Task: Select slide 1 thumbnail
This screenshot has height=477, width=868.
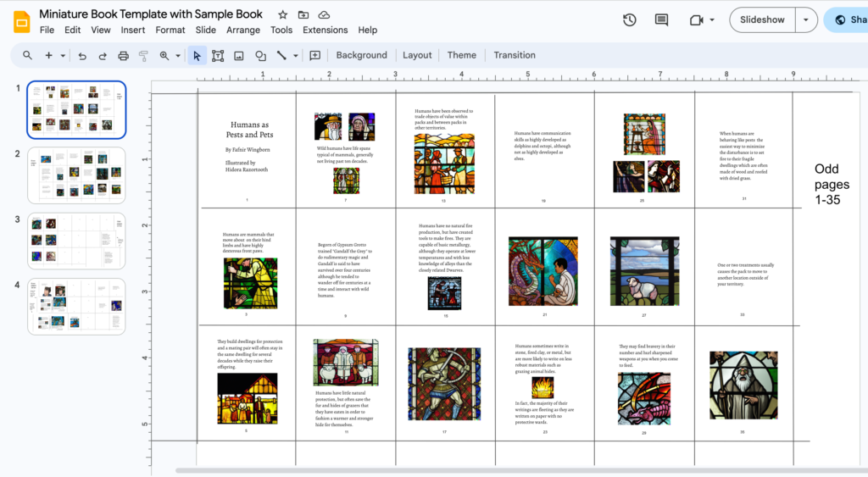Action: click(x=76, y=109)
